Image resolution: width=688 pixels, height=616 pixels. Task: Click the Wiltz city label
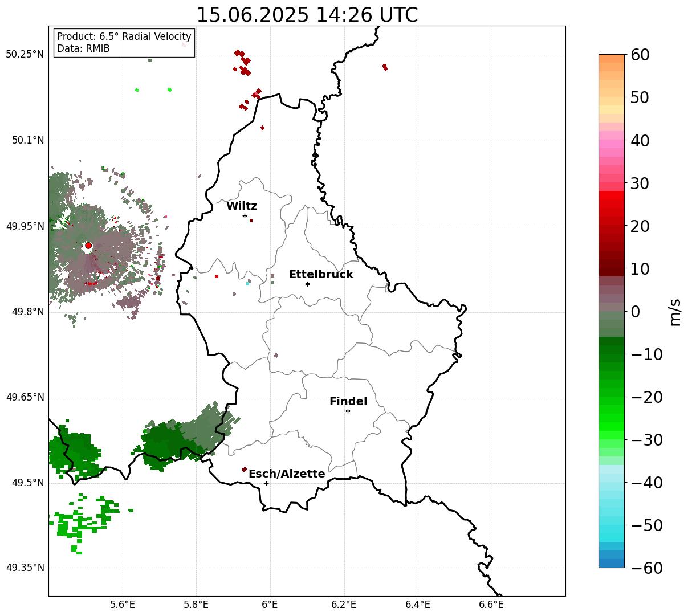(242, 206)
